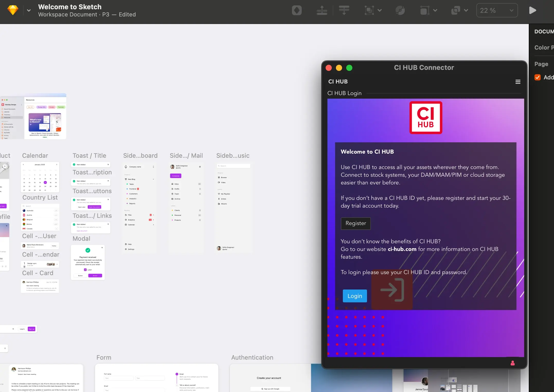Screen dimensions: 554x392
Task: Click the round vector Edit toolbar icon
Action: pos(400,11)
